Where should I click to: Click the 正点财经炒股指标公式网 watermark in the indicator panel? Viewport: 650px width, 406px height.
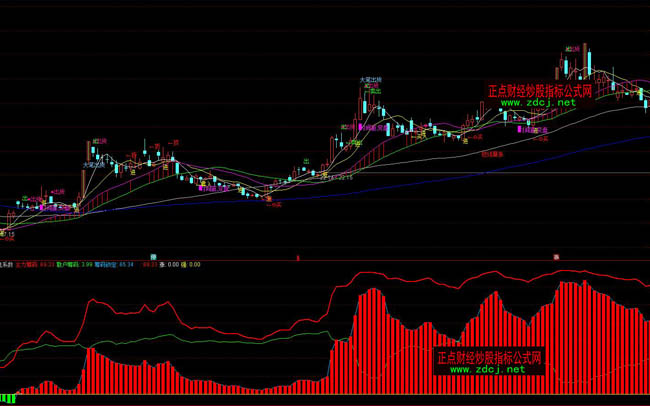(489, 356)
